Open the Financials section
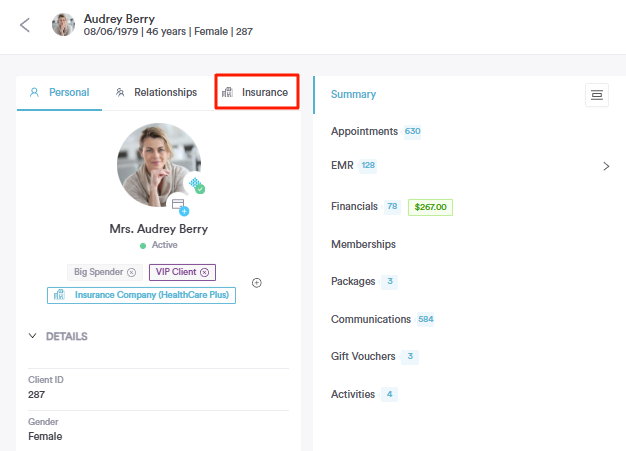The width and height of the screenshot is (626, 451). coord(354,207)
